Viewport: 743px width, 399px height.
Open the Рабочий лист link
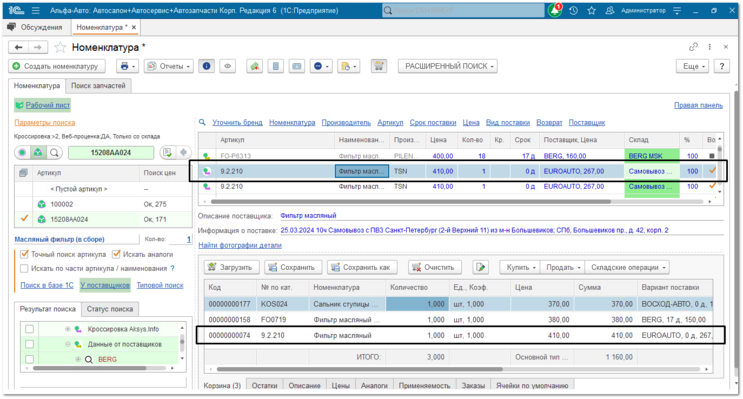(x=47, y=105)
